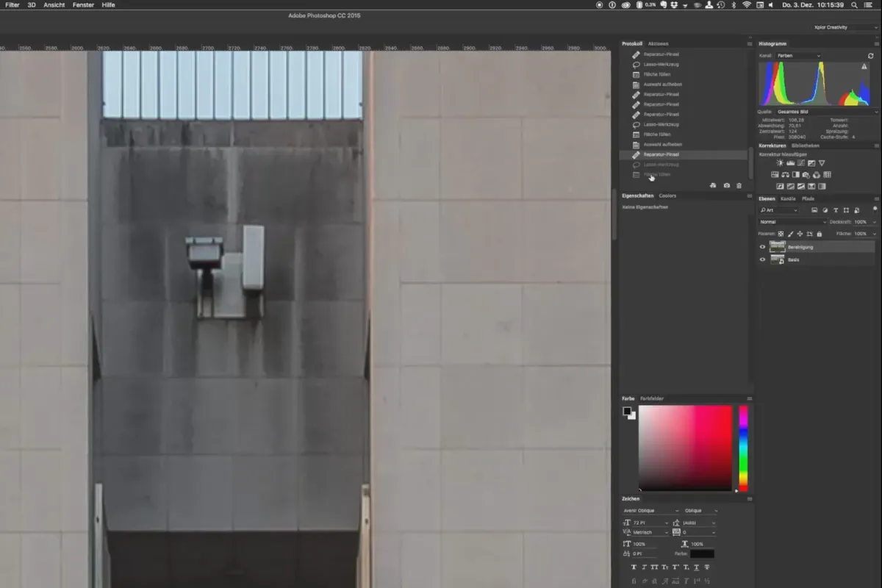Viewport: 882px width, 588px height.
Task: Toggle Underline text style in Zeichen panel
Action: pos(696,567)
